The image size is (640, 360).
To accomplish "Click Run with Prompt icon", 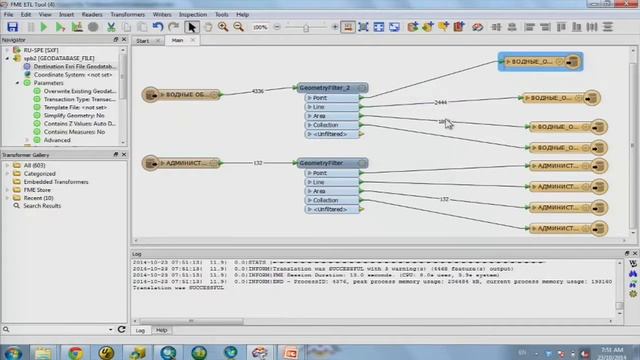I will tap(60, 27).
